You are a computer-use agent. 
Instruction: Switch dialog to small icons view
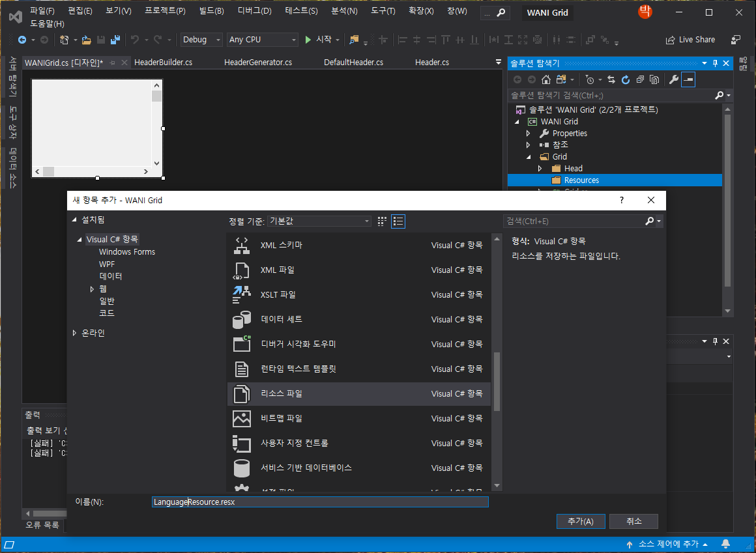(383, 221)
